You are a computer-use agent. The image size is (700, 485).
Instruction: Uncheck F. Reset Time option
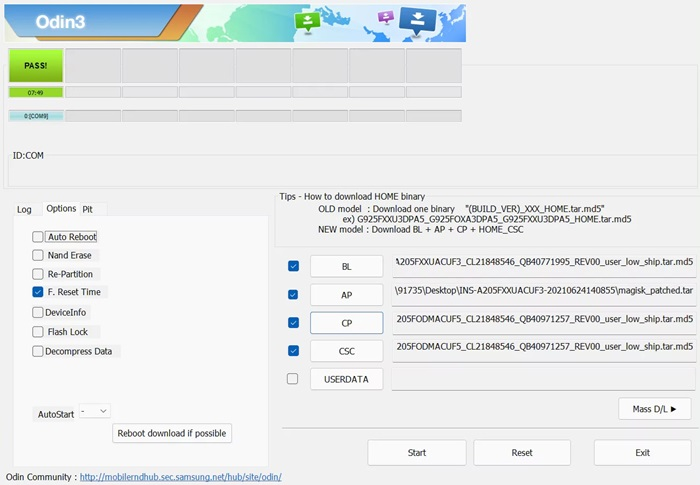[38, 292]
